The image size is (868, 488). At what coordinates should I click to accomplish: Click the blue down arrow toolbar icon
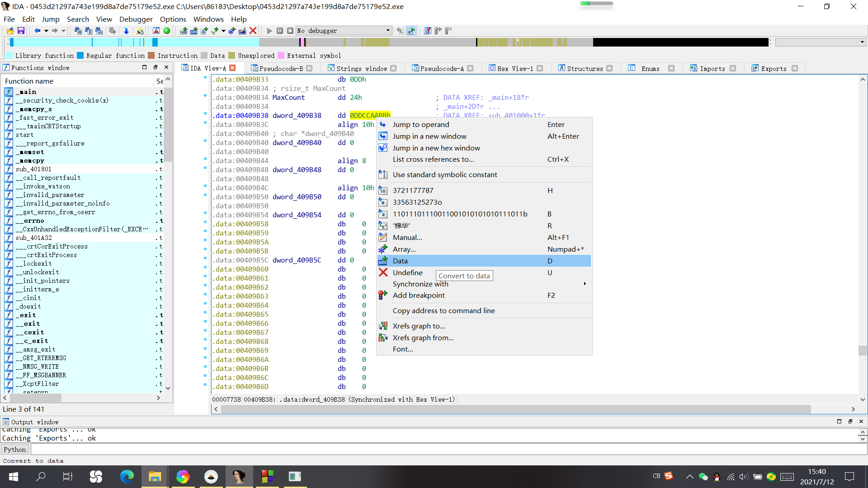(x=126, y=31)
